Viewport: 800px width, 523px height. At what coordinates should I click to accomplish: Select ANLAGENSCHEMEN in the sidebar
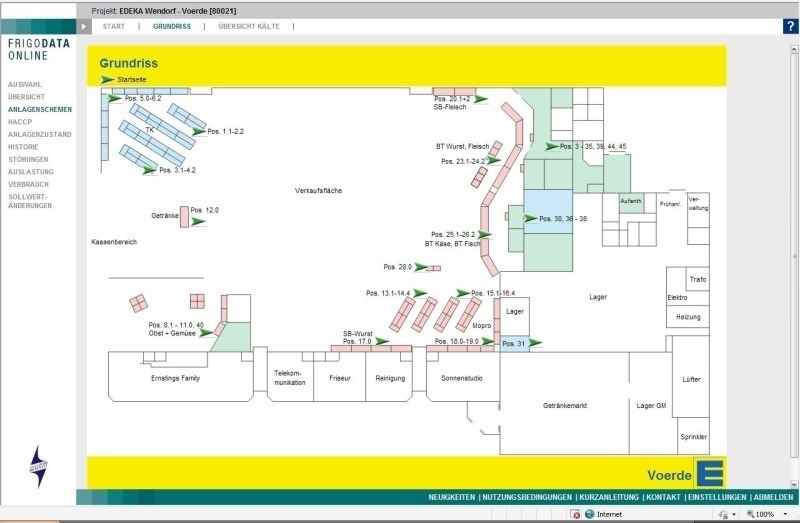[x=40, y=109]
